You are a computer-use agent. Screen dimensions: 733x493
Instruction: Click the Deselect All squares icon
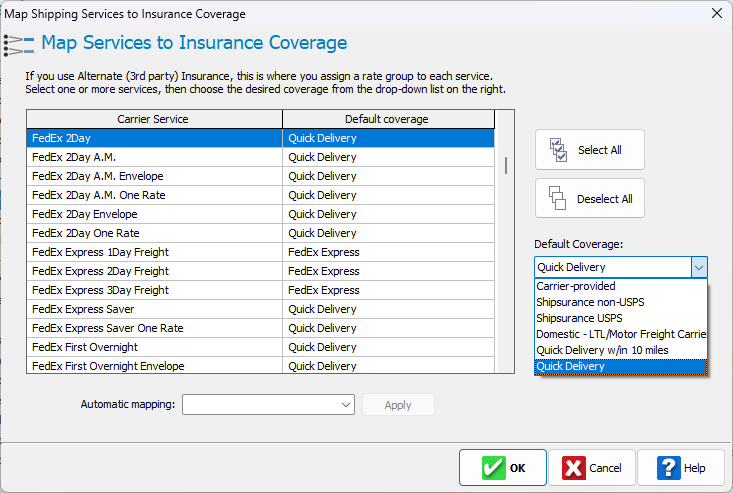(x=558, y=198)
